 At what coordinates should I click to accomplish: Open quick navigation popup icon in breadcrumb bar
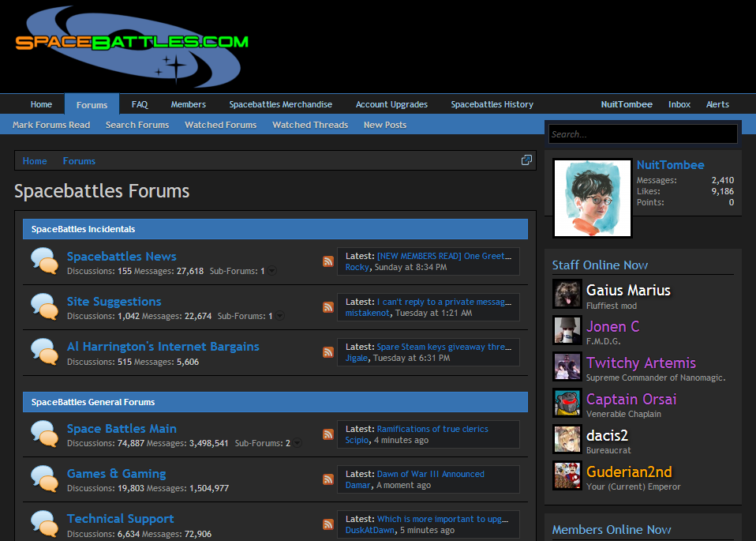[526, 160]
